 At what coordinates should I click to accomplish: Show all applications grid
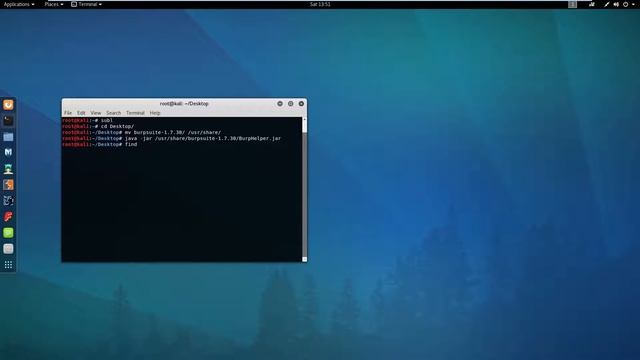8,265
